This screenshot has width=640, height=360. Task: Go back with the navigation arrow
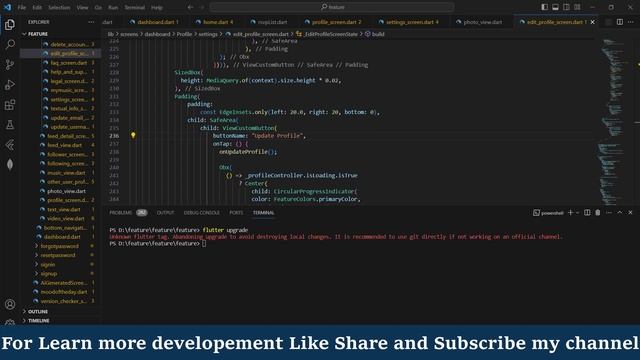click(x=190, y=7)
